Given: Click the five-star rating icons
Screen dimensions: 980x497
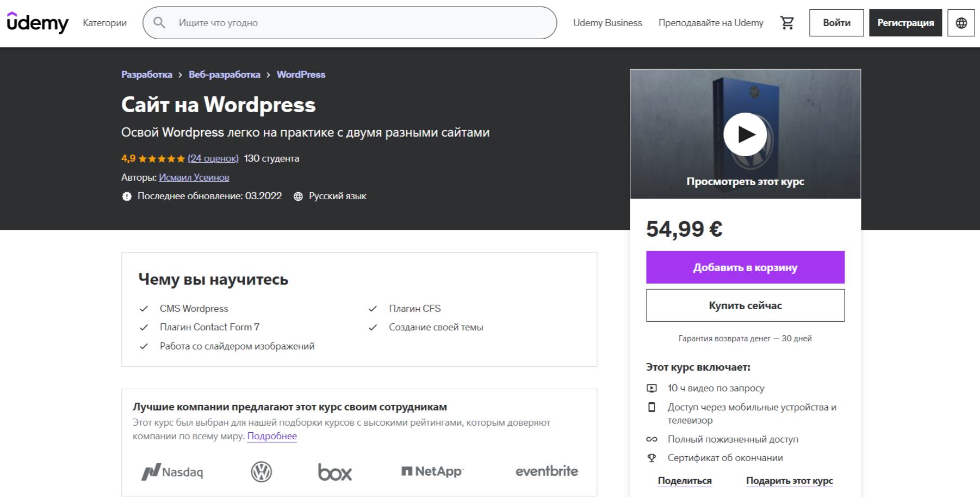Looking at the screenshot, I should (x=162, y=159).
